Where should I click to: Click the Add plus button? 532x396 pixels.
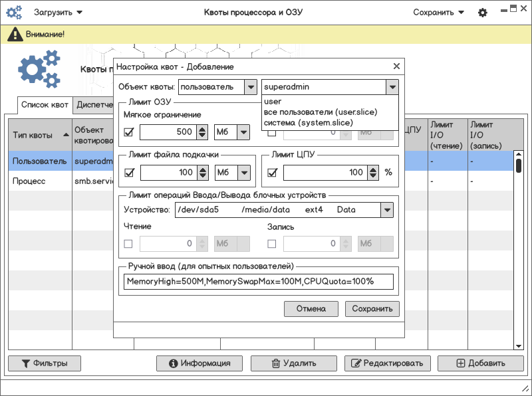(480, 363)
